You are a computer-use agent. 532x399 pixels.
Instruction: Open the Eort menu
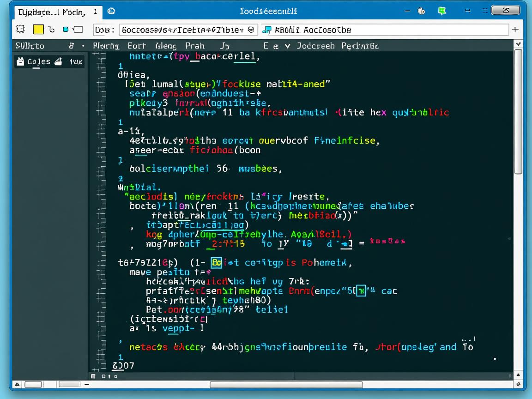[x=137, y=46]
